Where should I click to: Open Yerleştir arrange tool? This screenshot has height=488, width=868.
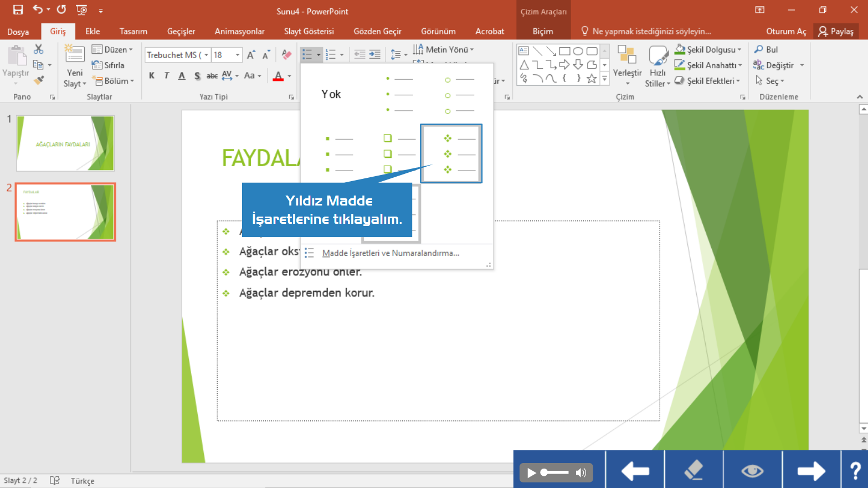[627, 65]
